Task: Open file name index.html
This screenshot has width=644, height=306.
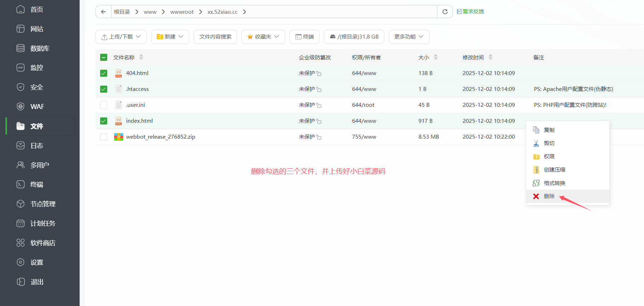Action: click(x=139, y=121)
